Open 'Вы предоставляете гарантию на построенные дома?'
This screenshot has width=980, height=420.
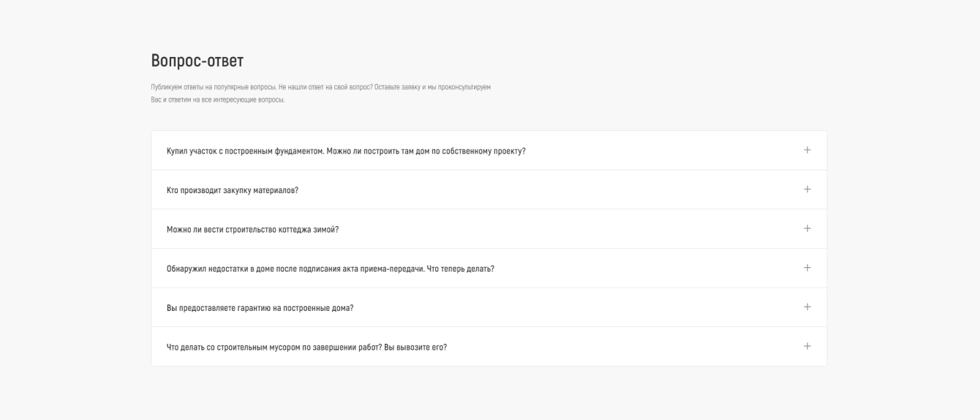[x=260, y=308]
